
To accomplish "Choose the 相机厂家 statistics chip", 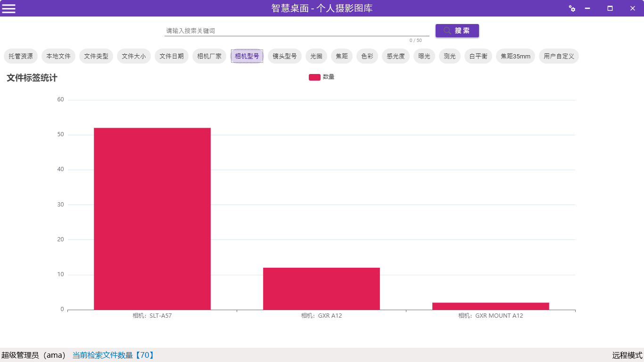I will 209,56.
